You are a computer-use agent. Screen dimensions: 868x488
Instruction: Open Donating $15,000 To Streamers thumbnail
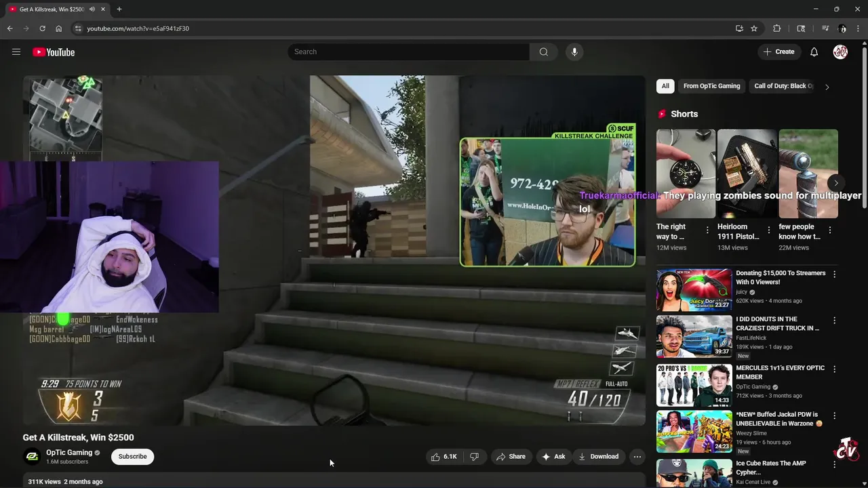tap(694, 289)
